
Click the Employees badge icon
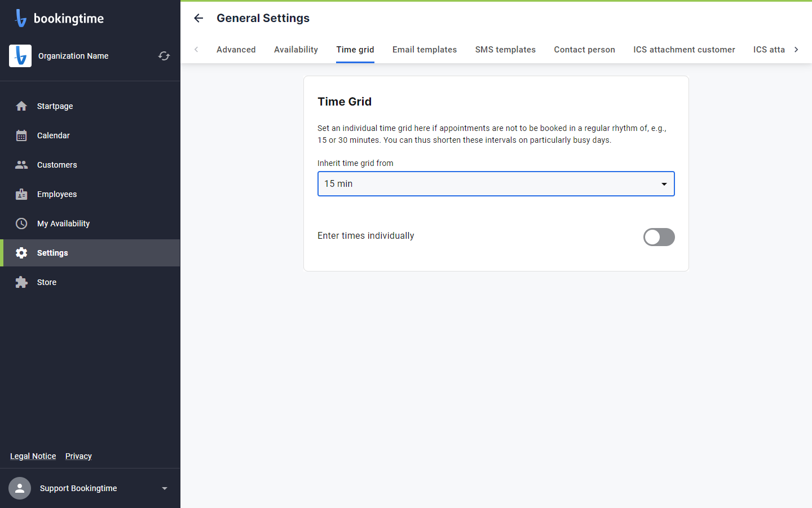[21, 194]
